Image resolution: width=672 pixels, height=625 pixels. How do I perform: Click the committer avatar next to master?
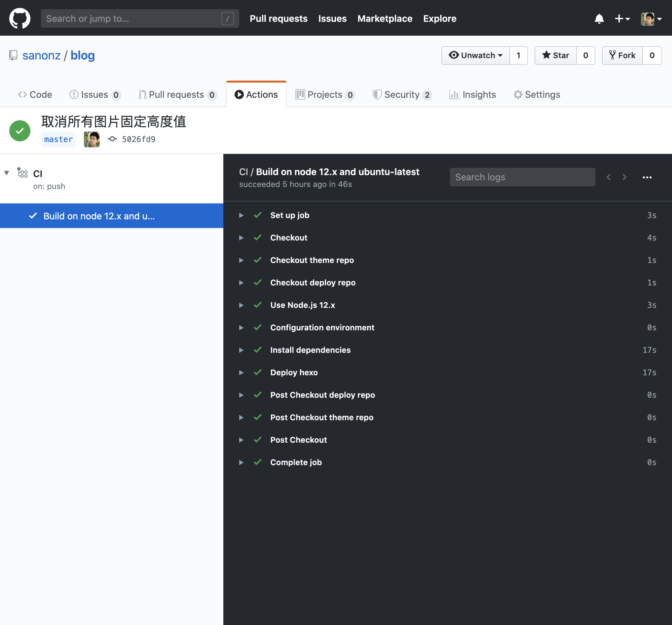point(92,139)
